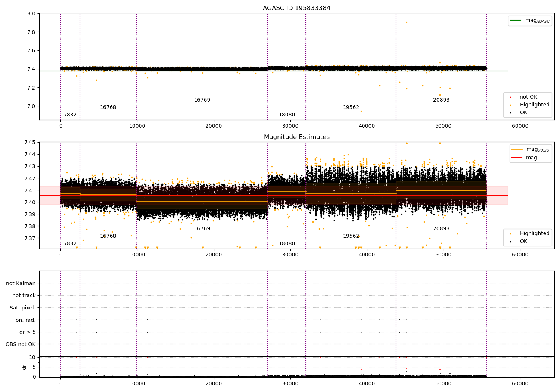The height and width of the screenshot is (392, 560).
Task: Click the red "mag" legend entry
Action: (x=525, y=158)
